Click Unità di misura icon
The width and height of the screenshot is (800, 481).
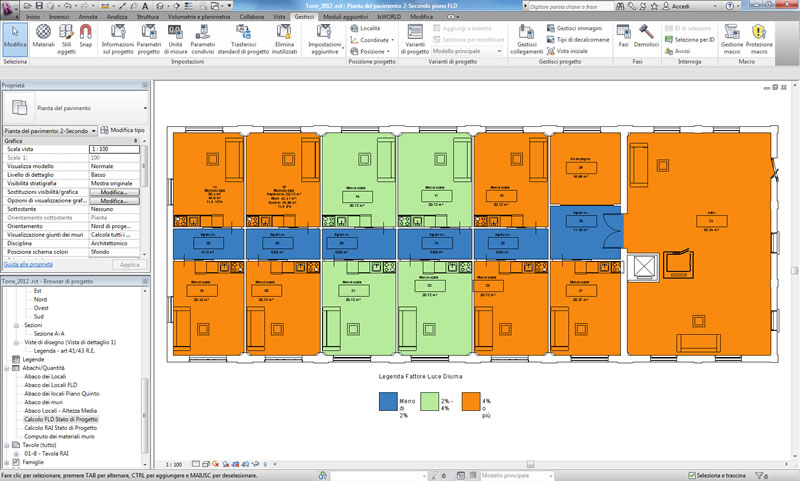176,39
